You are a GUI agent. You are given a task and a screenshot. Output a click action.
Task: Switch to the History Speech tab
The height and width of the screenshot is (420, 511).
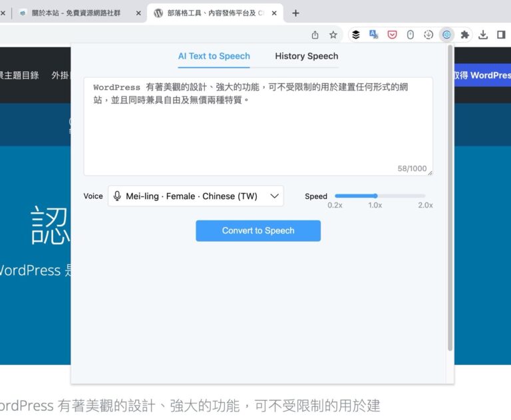coord(306,56)
